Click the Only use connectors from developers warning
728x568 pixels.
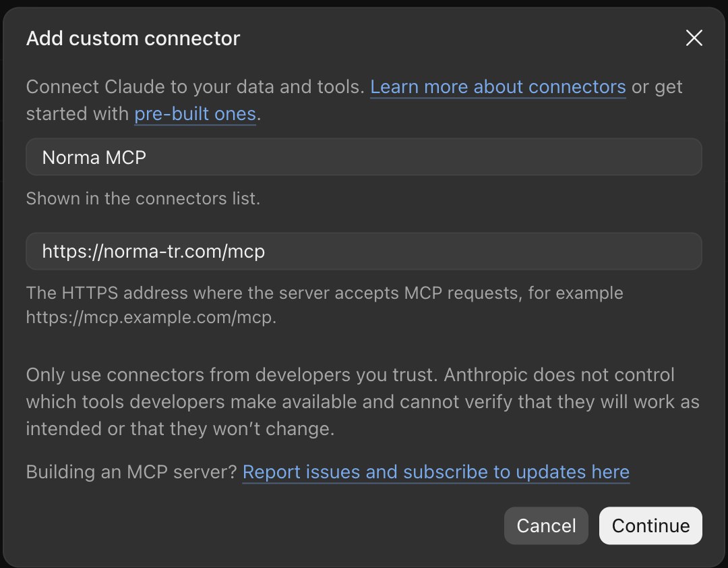(363, 401)
